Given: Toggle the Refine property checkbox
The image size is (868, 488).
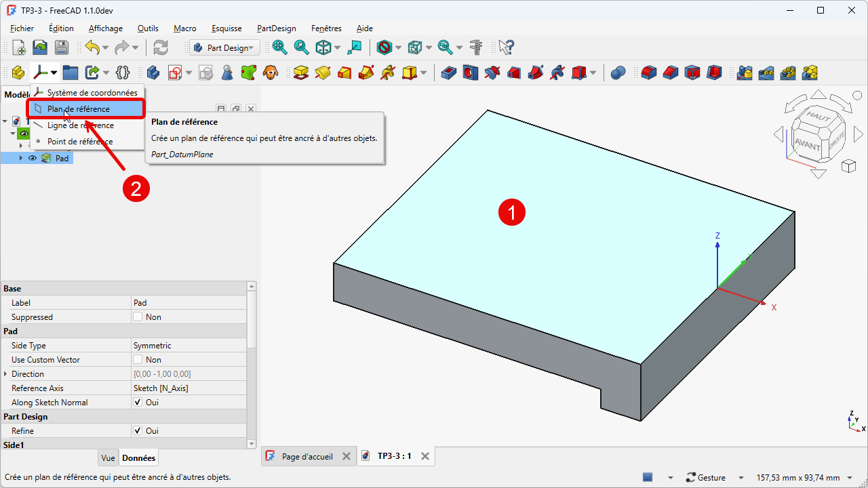Looking at the screenshot, I should click(x=138, y=431).
